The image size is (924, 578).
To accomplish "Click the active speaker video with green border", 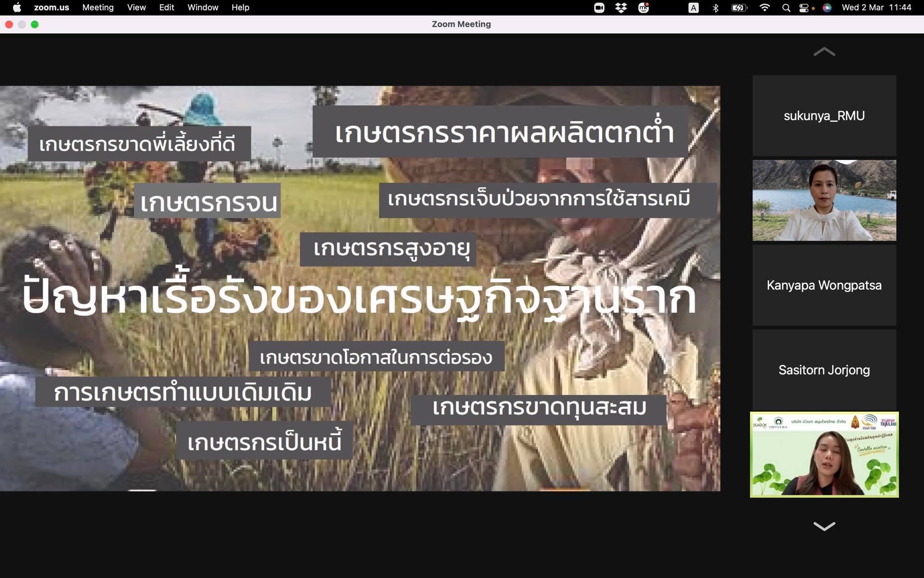I will coord(824,454).
